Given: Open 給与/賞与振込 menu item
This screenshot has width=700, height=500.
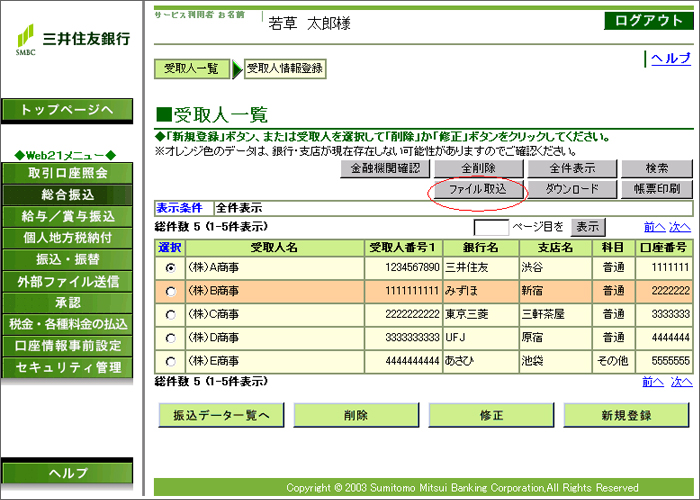Looking at the screenshot, I should pos(67,216).
